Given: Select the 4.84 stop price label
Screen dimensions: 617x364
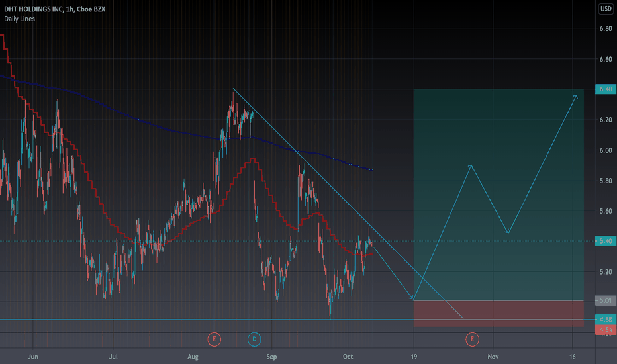Looking at the screenshot, I should point(606,330).
